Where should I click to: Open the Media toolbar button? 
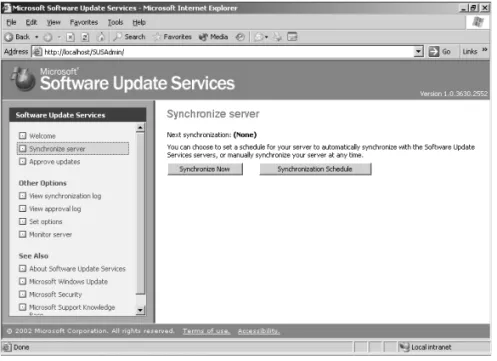[213, 37]
